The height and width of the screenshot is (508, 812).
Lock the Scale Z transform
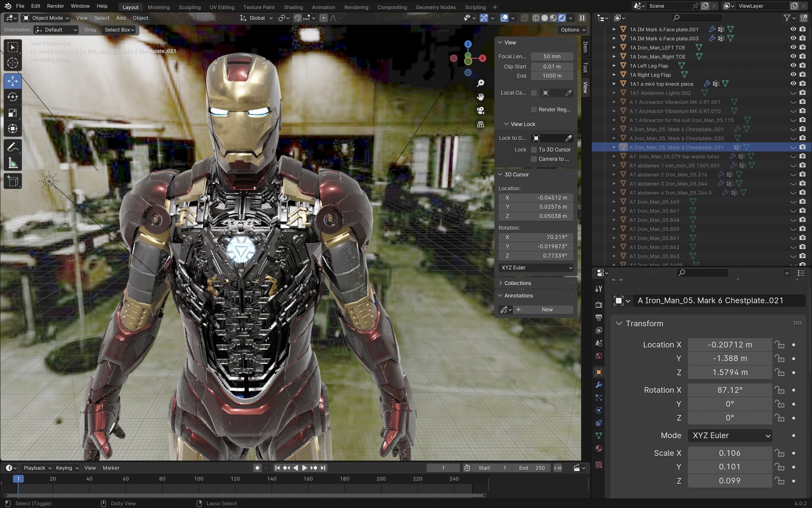pyautogui.click(x=779, y=481)
